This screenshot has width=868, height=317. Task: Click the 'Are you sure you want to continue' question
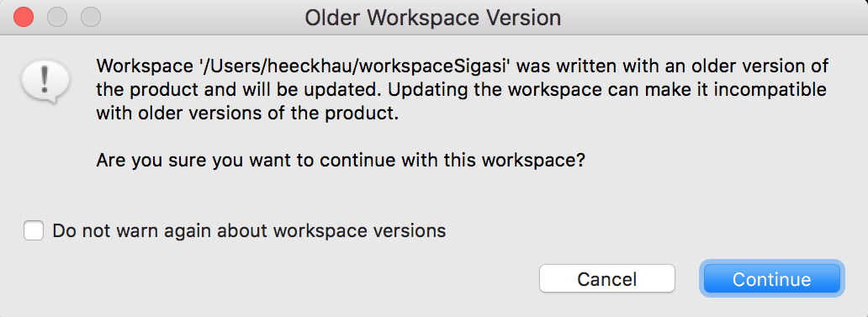[x=341, y=161]
